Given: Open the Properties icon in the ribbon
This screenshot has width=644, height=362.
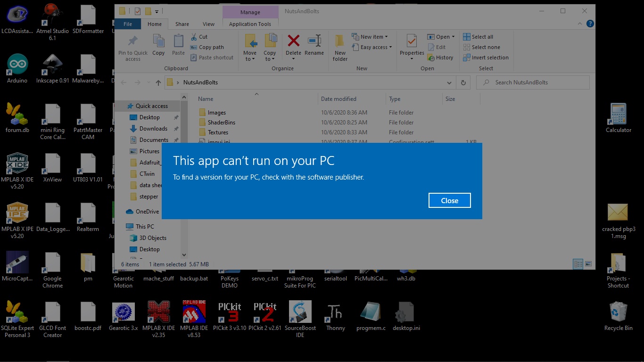Looking at the screenshot, I should pos(412,42).
